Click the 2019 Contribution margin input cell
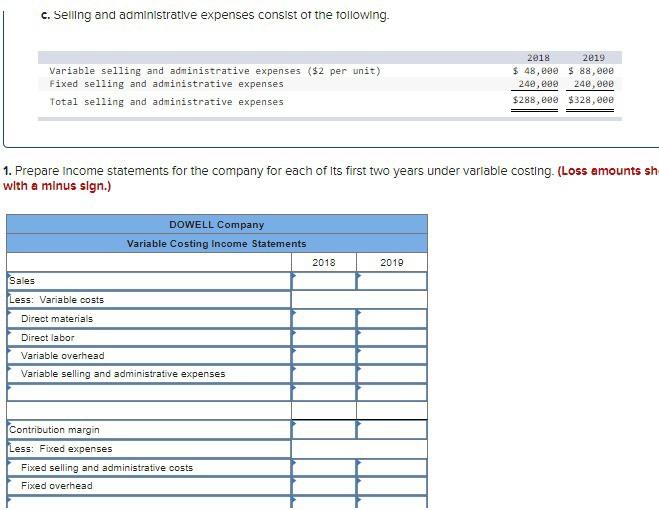 click(391, 430)
